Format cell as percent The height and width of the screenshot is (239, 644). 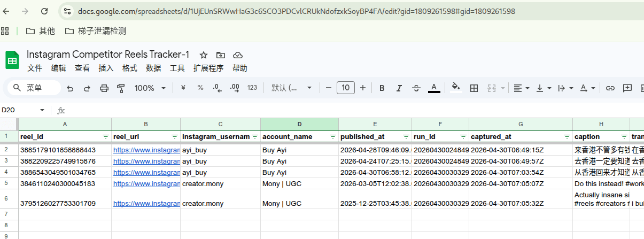pos(200,88)
